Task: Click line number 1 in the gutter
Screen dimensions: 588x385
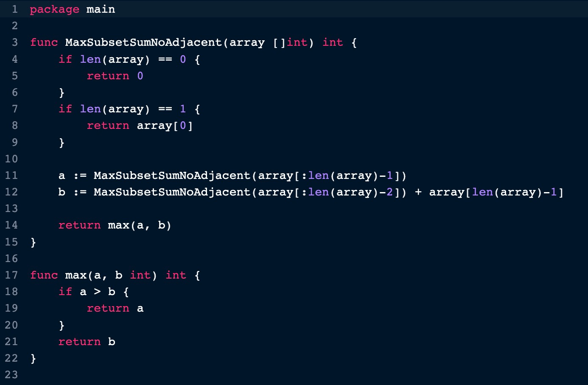Action: (x=14, y=9)
